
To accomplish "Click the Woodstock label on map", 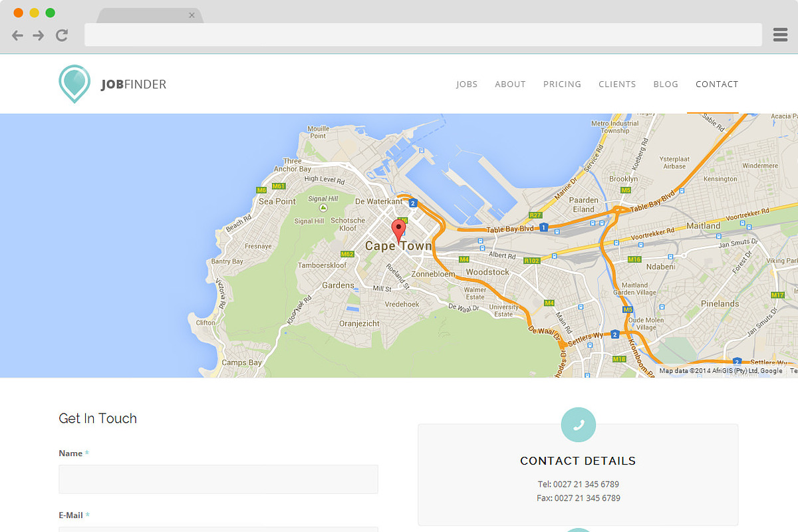I will pos(487,272).
